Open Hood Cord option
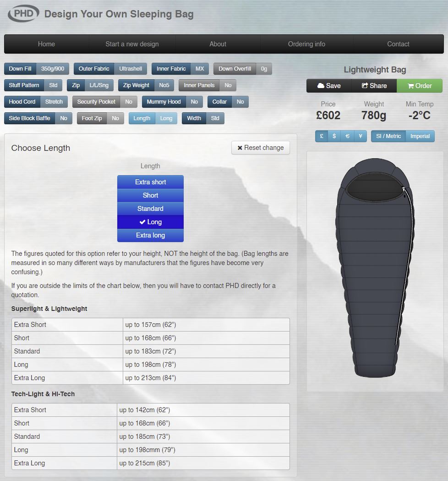 coord(36,102)
